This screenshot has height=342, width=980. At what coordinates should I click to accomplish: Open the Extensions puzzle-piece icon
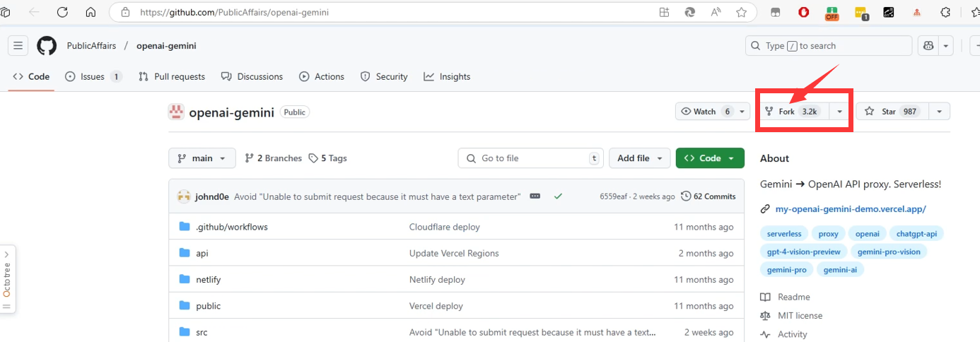click(945, 12)
